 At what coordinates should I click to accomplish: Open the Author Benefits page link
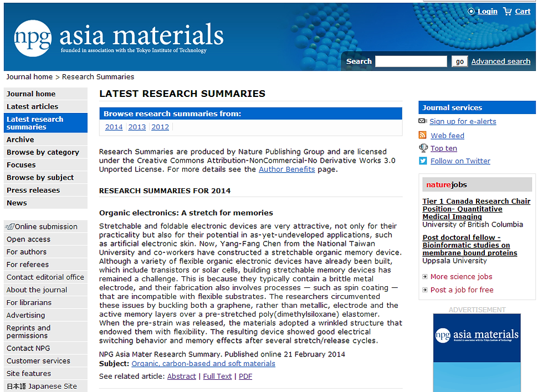click(287, 169)
